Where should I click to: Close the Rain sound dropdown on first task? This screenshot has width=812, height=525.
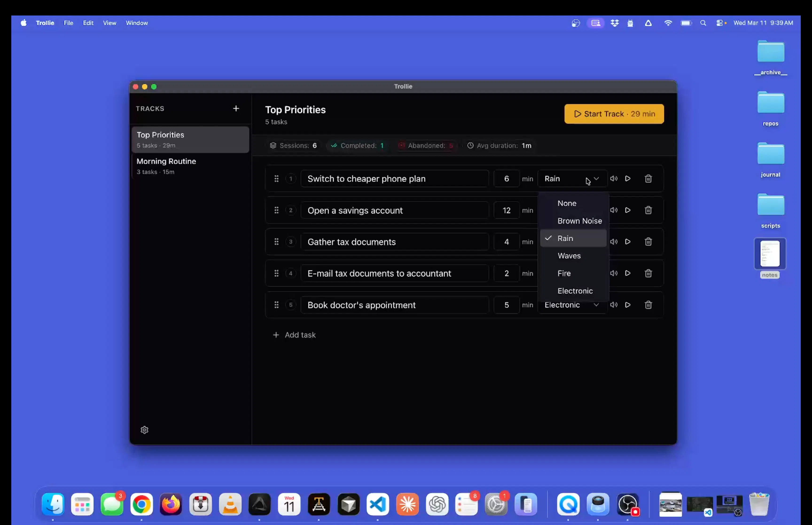[572, 179]
